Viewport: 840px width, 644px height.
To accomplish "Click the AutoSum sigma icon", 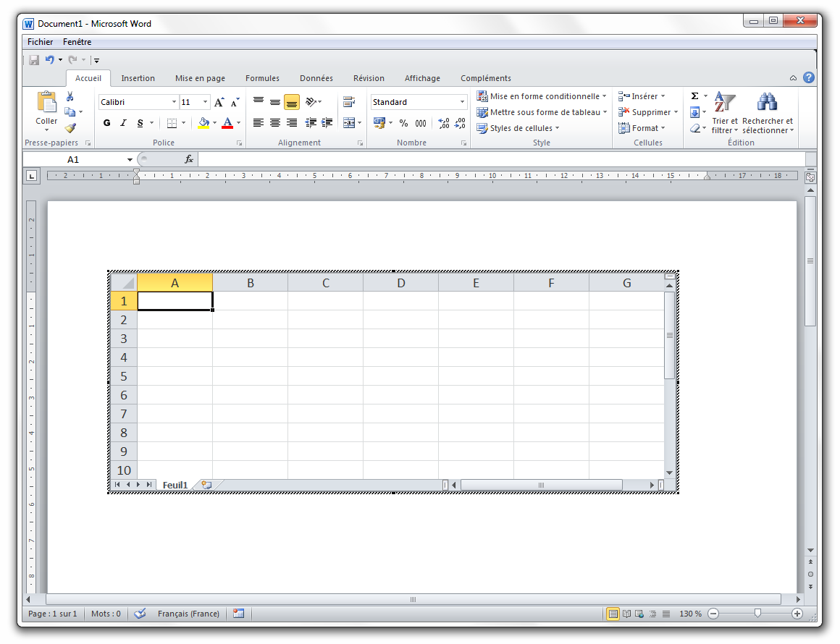I will coord(694,96).
